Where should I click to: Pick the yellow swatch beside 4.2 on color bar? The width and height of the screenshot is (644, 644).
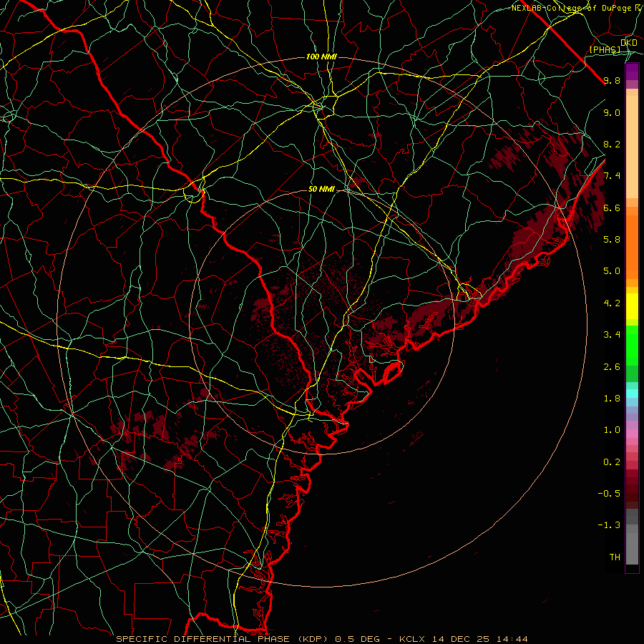(x=632, y=306)
